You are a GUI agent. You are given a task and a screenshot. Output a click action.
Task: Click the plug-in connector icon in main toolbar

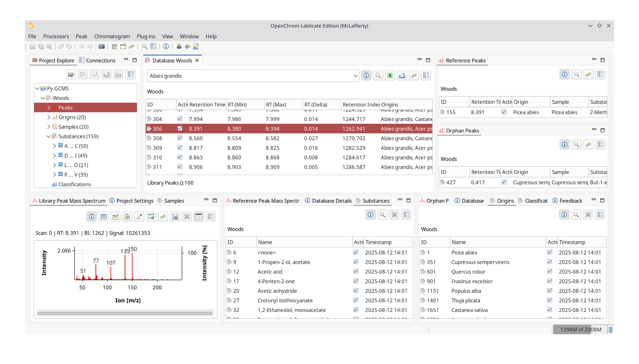tap(188, 47)
